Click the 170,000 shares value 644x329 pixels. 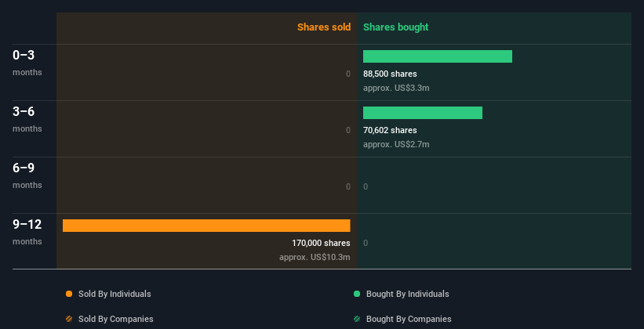click(321, 243)
